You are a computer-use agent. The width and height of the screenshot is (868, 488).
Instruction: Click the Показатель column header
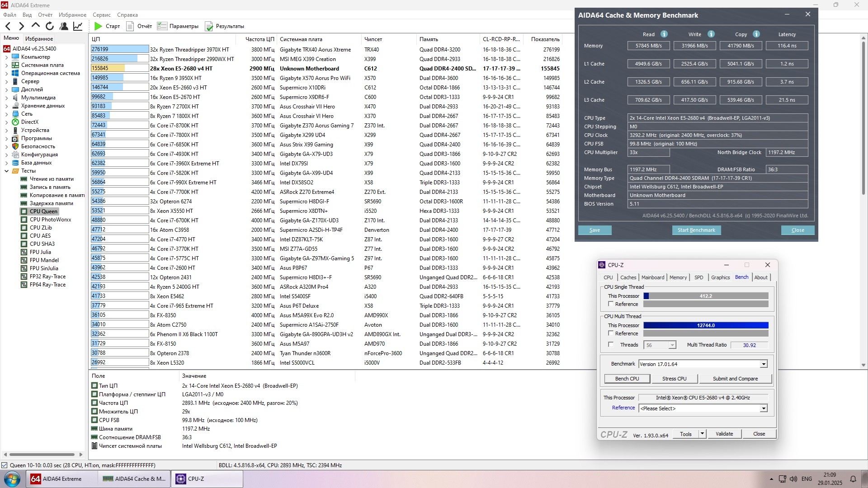point(545,39)
